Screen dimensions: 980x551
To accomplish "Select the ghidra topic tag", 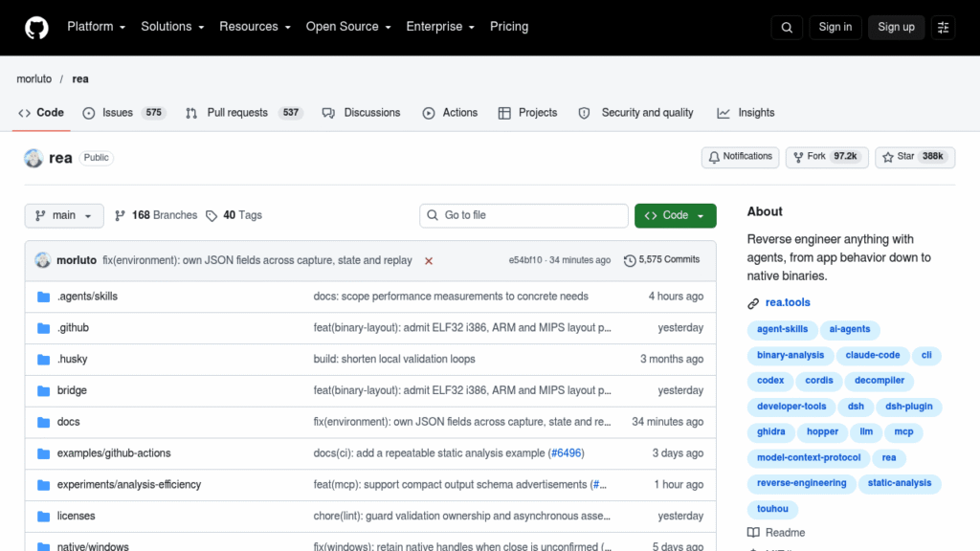I will click(x=770, y=432).
